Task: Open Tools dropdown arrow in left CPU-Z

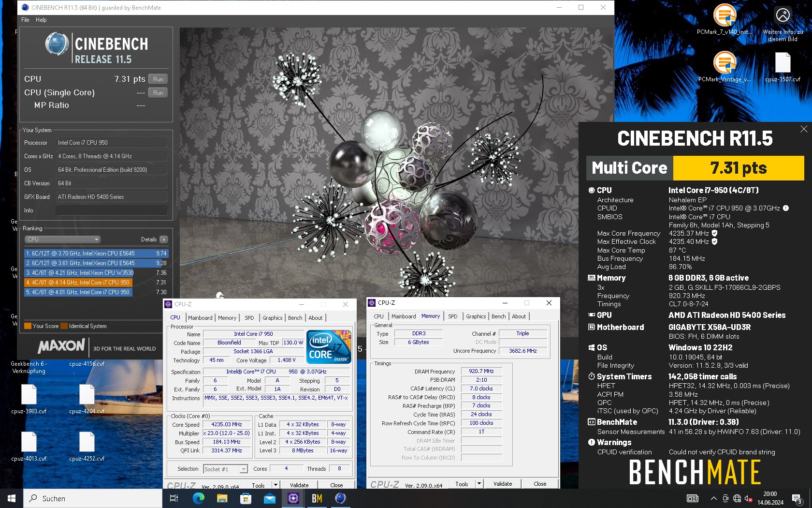Action: [x=275, y=485]
